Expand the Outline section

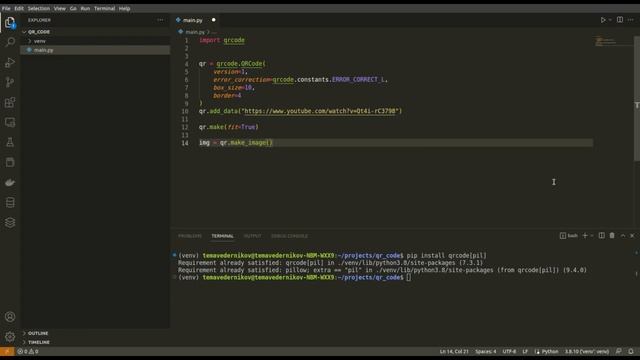click(x=95, y=333)
